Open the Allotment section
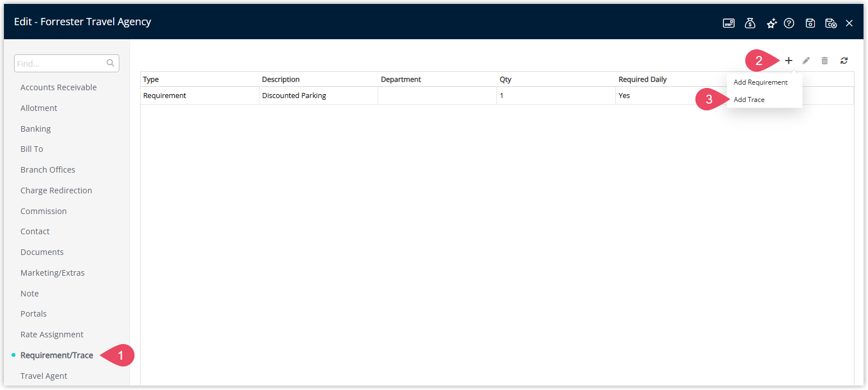The height and width of the screenshot is (390, 868). [39, 108]
